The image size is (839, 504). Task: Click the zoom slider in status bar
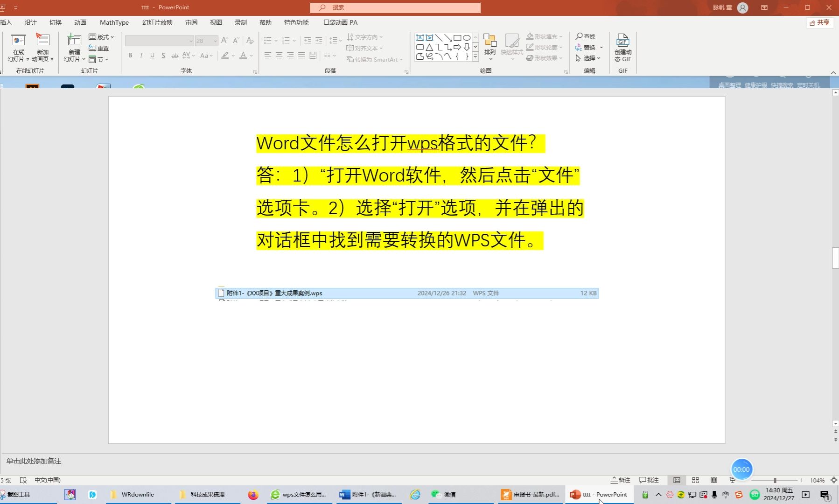click(775, 480)
